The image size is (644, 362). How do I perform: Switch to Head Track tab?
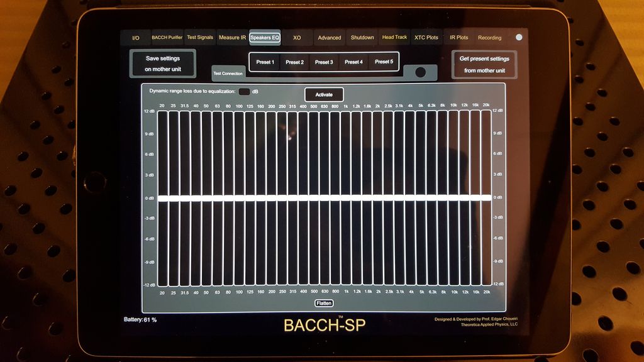[394, 37]
